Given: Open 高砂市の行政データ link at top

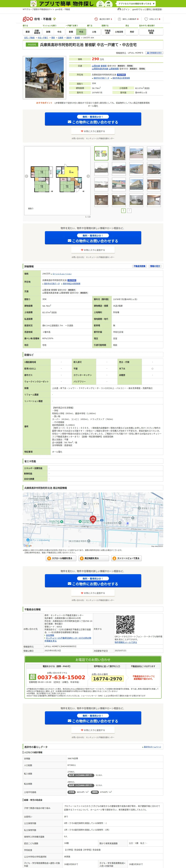Looking at the screenshot, I should click(101, 78).
